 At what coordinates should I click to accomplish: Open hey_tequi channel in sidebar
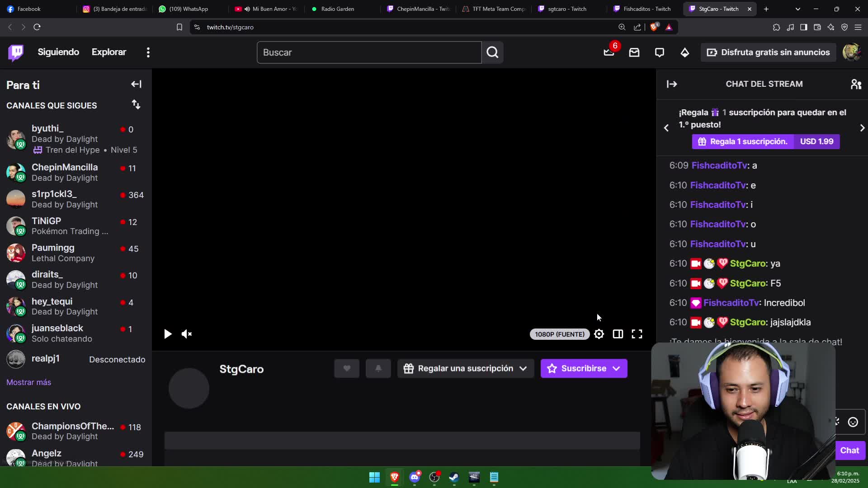point(76,306)
